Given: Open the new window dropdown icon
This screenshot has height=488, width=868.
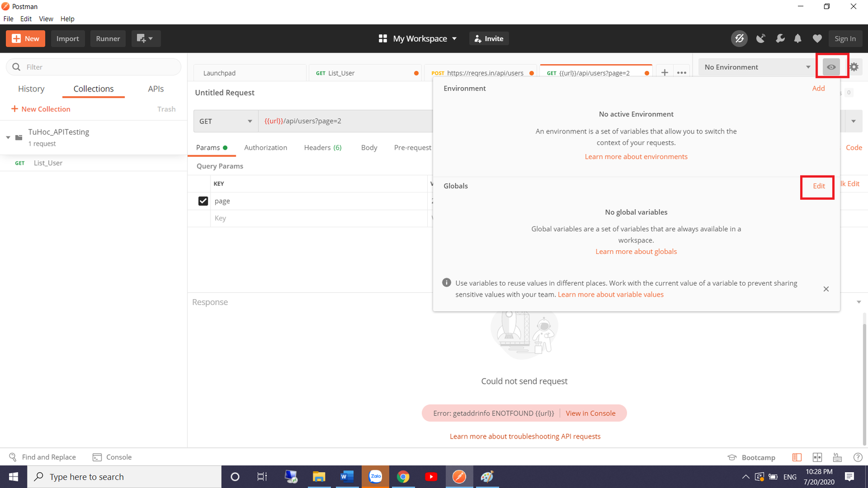Looking at the screenshot, I should coord(145,38).
